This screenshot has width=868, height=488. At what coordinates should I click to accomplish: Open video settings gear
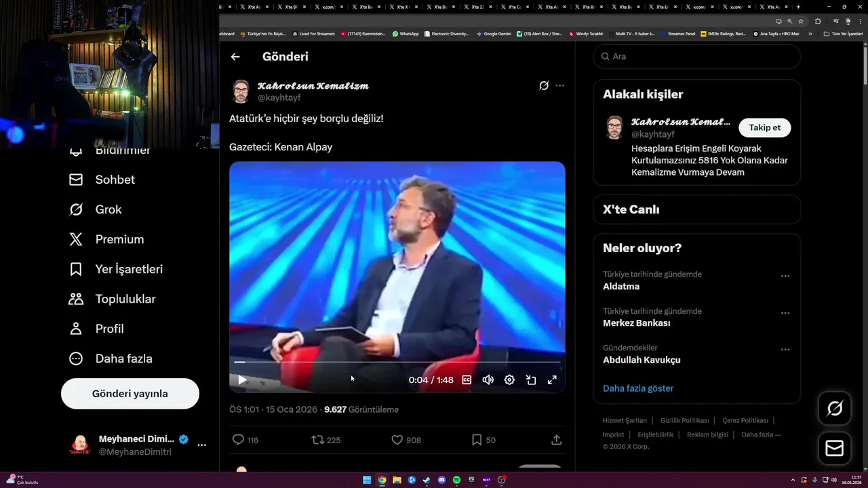coord(509,380)
